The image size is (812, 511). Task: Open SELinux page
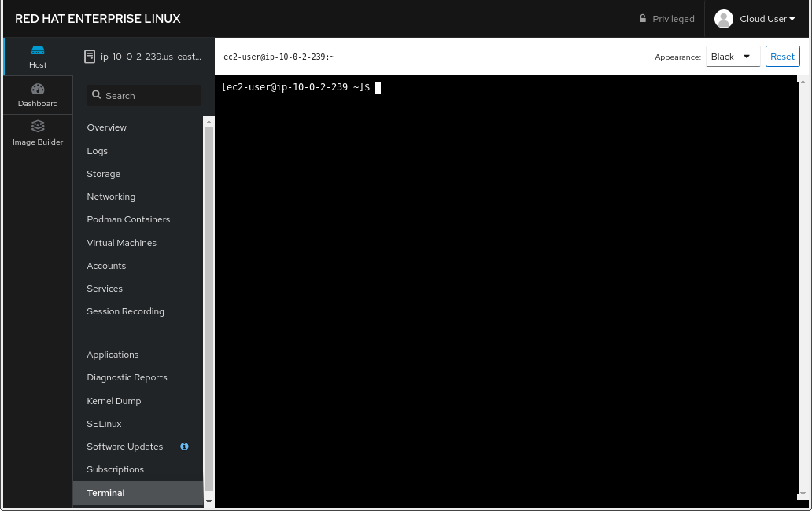click(104, 424)
